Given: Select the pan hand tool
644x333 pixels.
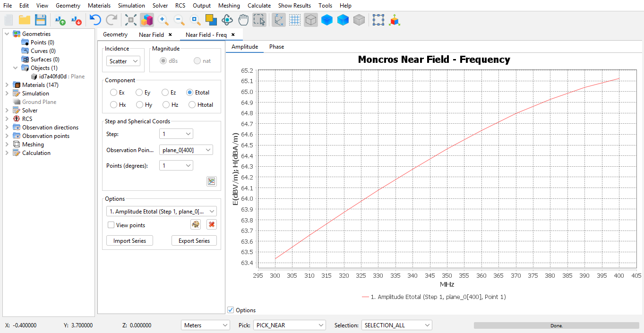Looking at the screenshot, I should click(x=243, y=20).
